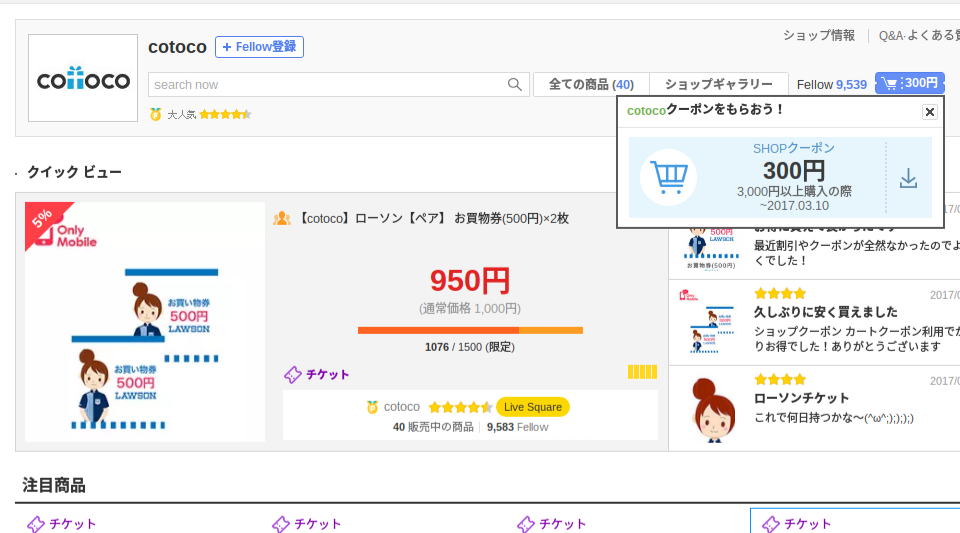
Task: Click the Live Square badge
Action: (533, 407)
